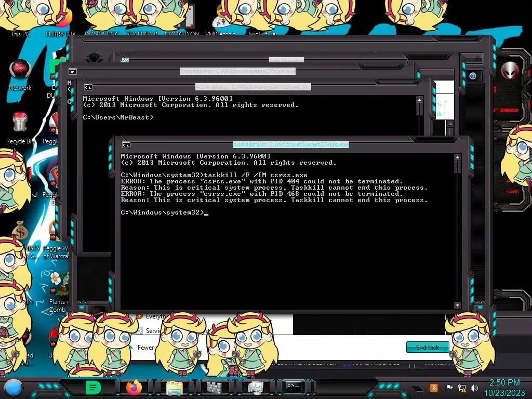Image resolution: width=532 pixels, height=399 pixels.
Task: Click the C:\Users\MrBeast> prompt
Action: 118,117
